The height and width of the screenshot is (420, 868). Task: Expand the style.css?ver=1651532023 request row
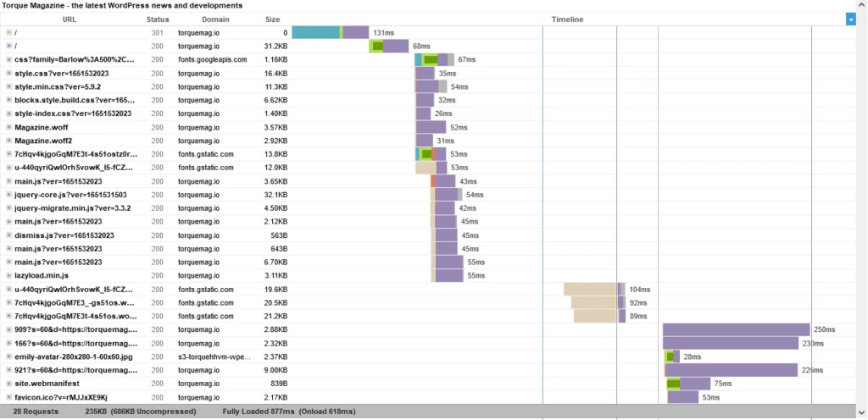(x=8, y=74)
